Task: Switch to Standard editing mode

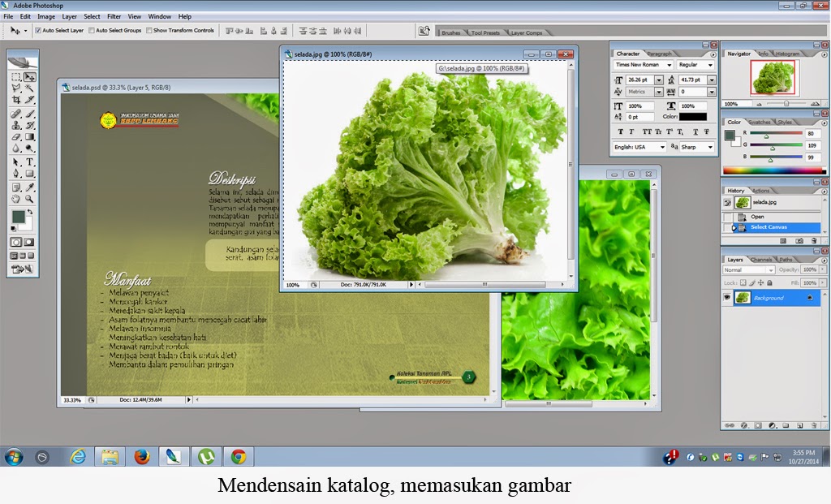Action: coord(16,242)
